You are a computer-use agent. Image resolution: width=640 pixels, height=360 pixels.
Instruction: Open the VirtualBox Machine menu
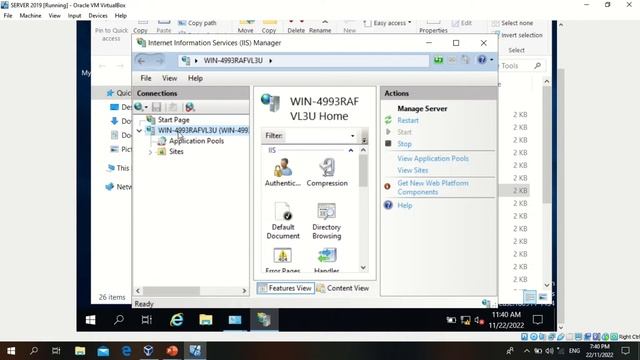pyautogui.click(x=30, y=16)
